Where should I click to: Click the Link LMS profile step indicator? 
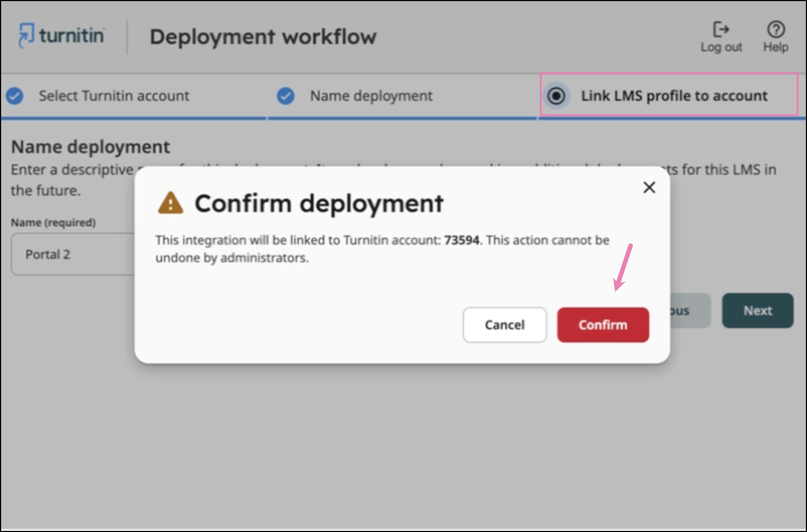(x=556, y=96)
